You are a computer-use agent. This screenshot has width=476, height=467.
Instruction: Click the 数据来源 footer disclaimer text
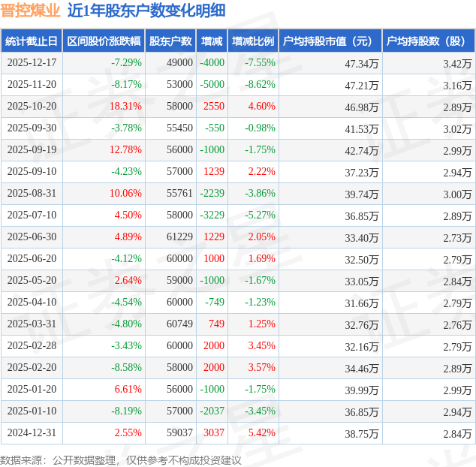point(121,459)
